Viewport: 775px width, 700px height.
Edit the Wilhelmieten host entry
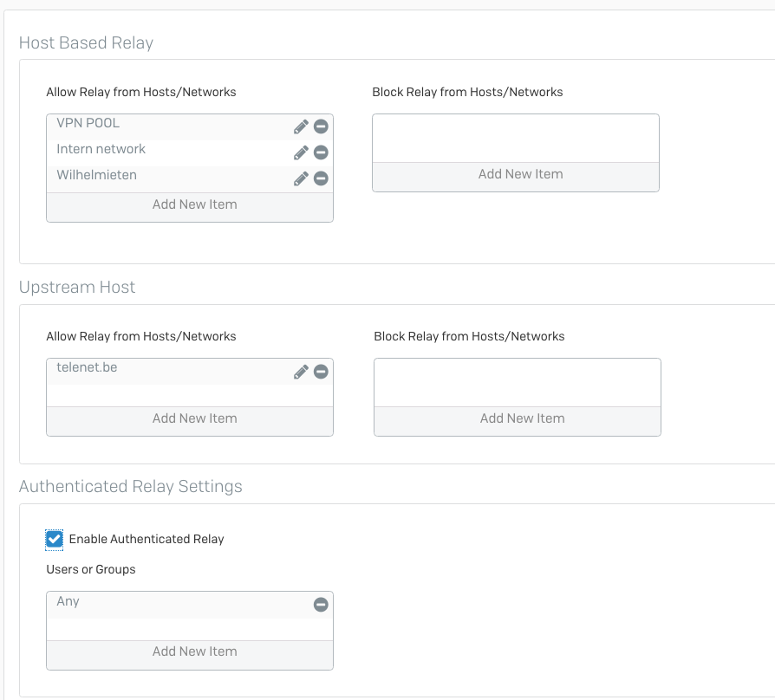301,178
